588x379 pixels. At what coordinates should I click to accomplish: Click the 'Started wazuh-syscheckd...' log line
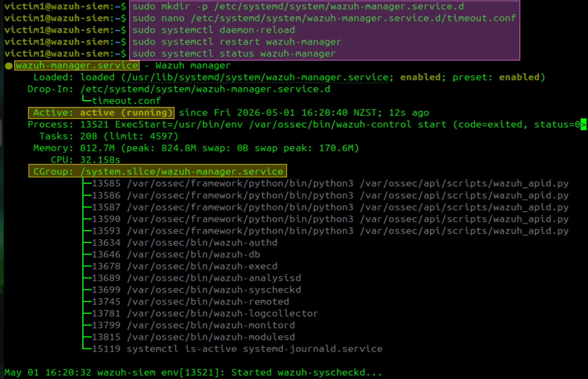coord(193,373)
